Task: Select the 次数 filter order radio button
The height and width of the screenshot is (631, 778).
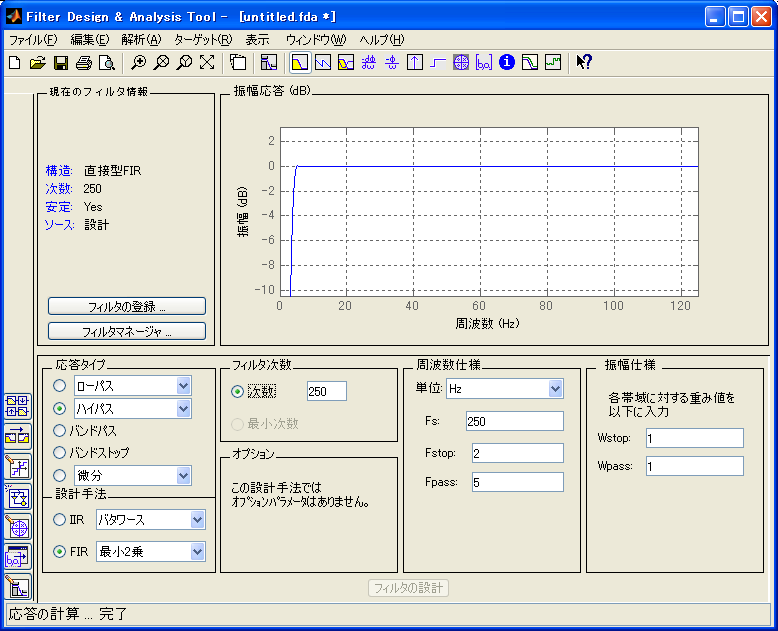Action: 238,391
